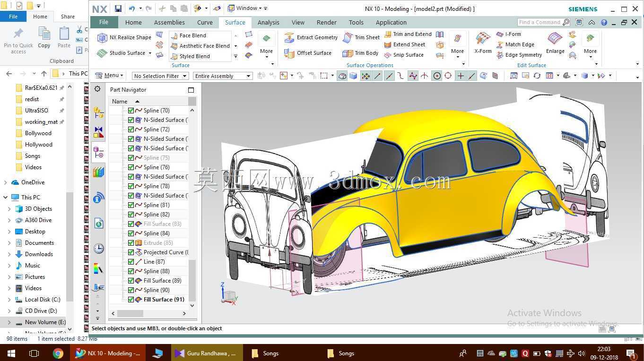Screen dimensions: 644x361
Task: Open the NX Realize Shape tool
Action: pyautogui.click(x=124, y=37)
